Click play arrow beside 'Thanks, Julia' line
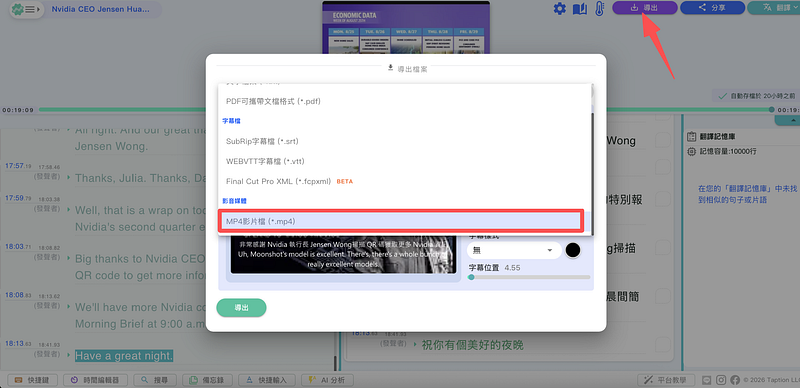This screenshot has height=388, width=800. point(68,178)
